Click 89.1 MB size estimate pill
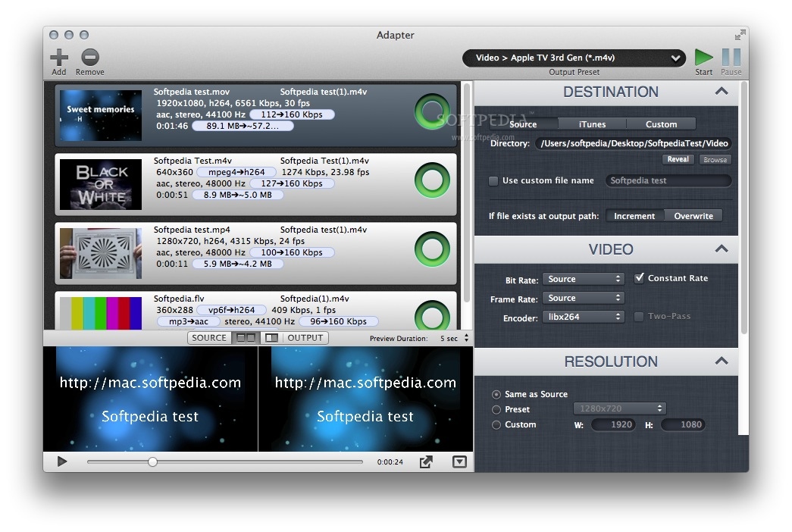This screenshot has width=792, height=532. click(x=243, y=126)
